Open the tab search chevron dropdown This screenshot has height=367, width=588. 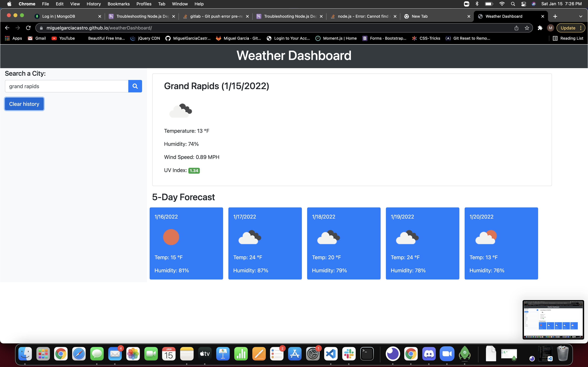(x=581, y=16)
